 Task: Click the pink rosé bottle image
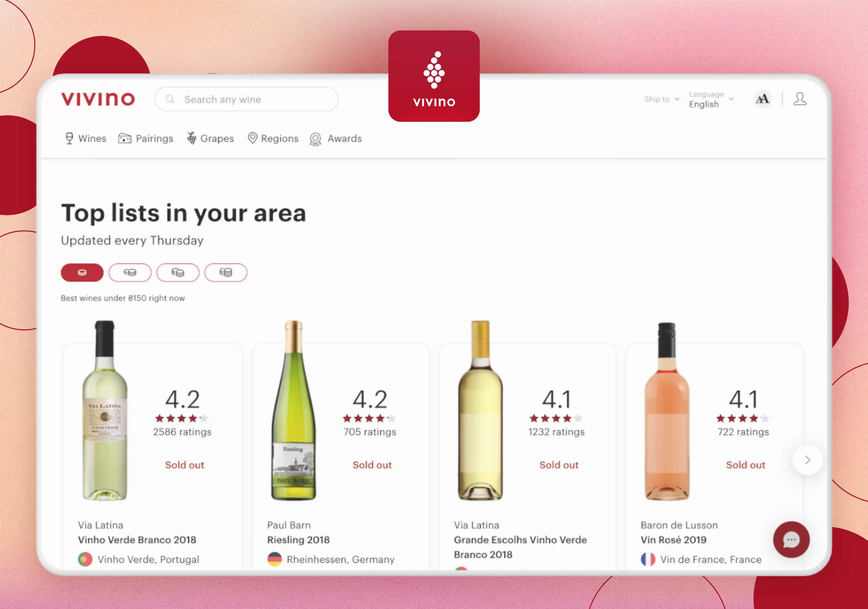(667, 411)
